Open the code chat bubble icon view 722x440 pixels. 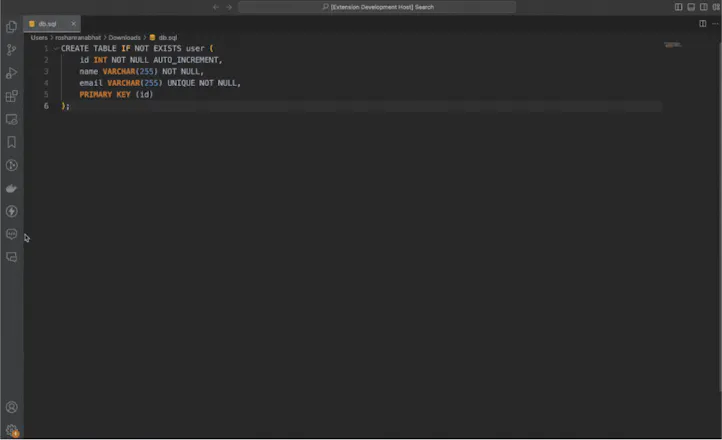click(x=12, y=234)
